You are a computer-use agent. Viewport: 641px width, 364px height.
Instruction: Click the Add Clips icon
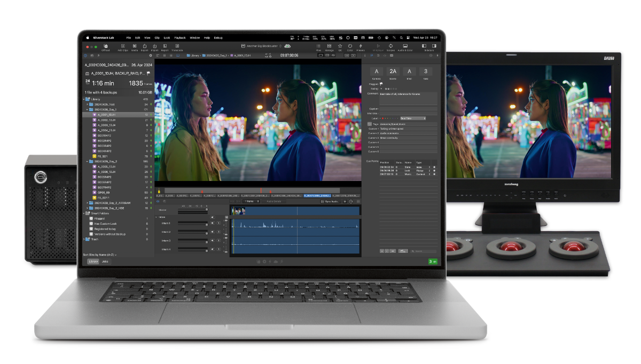(122, 47)
